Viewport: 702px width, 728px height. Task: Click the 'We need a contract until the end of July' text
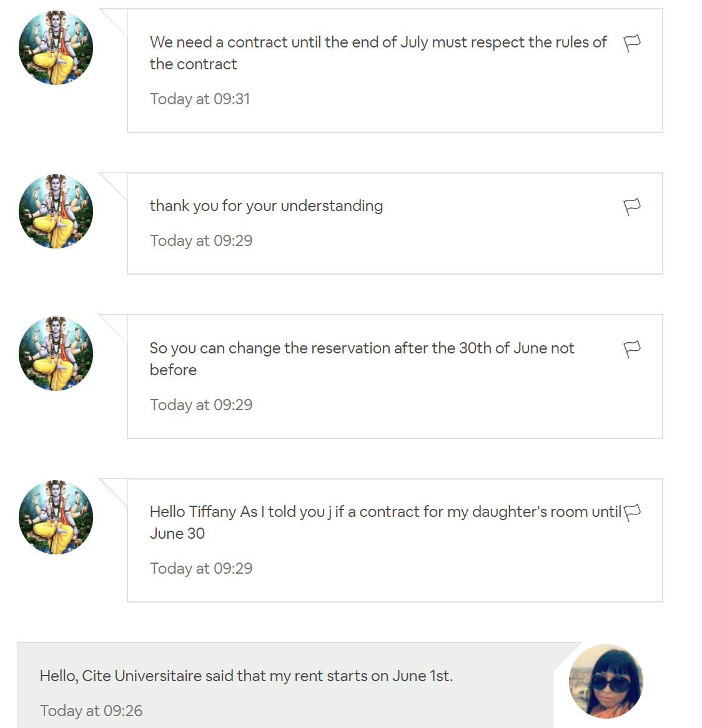(378, 53)
